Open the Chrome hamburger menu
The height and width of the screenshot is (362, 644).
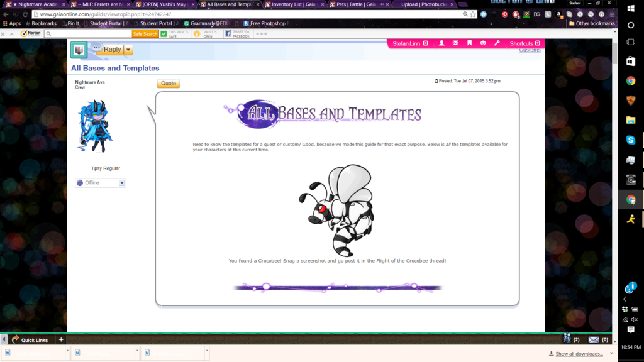[x=612, y=14]
